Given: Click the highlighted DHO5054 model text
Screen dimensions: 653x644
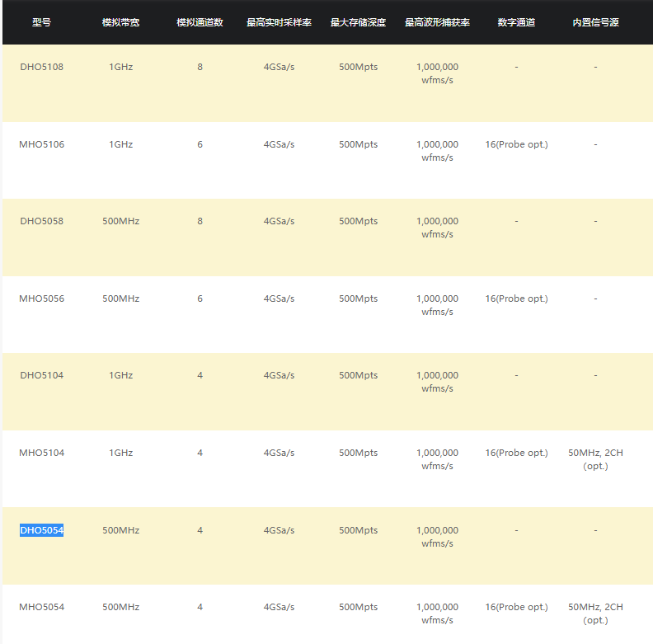Looking at the screenshot, I should click(x=41, y=530).
